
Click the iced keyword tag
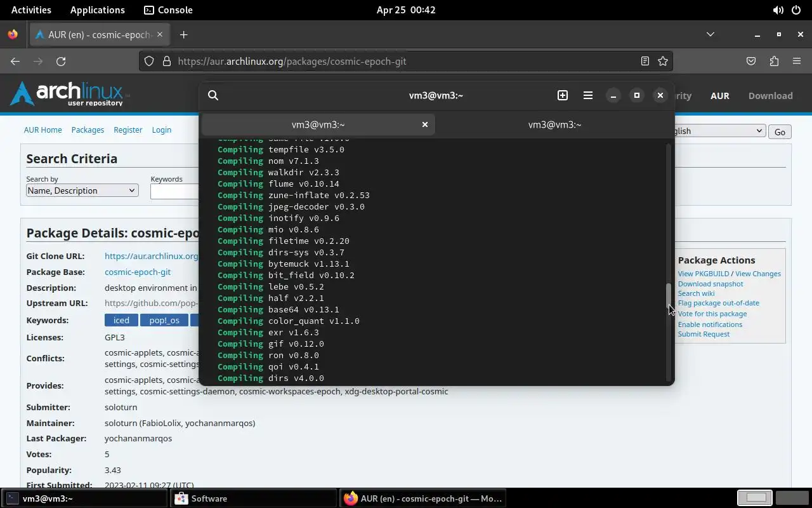pos(121,320)
